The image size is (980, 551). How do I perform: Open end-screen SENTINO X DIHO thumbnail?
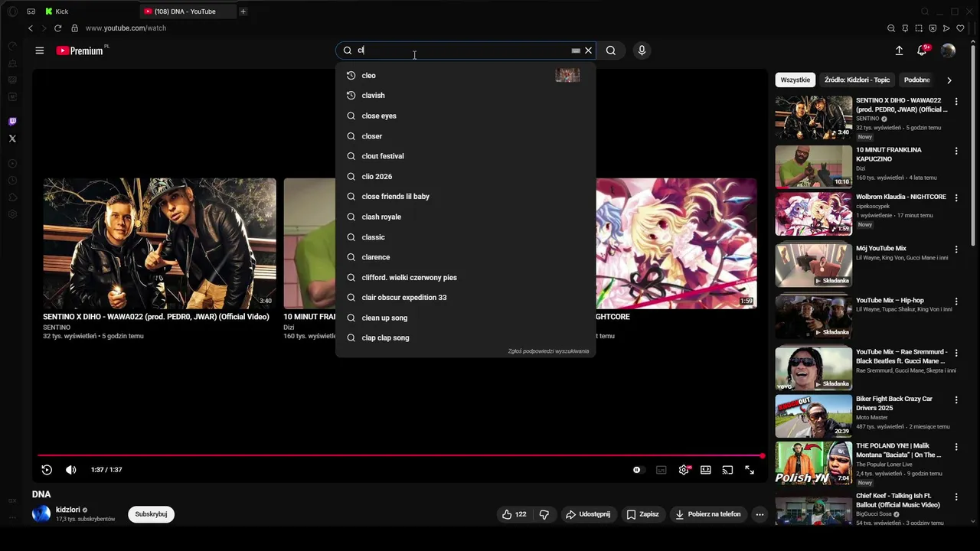pos(159,243)
